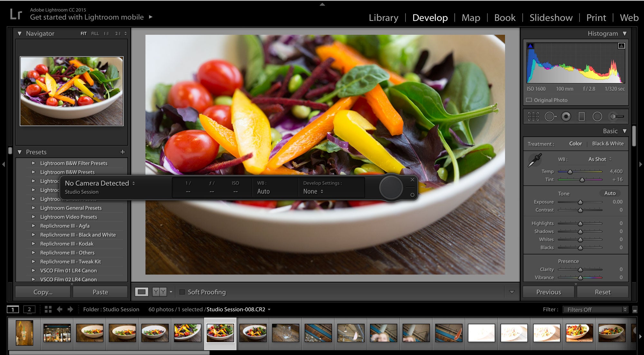Enable Soft Proofing checkbox
The image size is (644, 355).
pyautogui.click(x=182, y=292)
